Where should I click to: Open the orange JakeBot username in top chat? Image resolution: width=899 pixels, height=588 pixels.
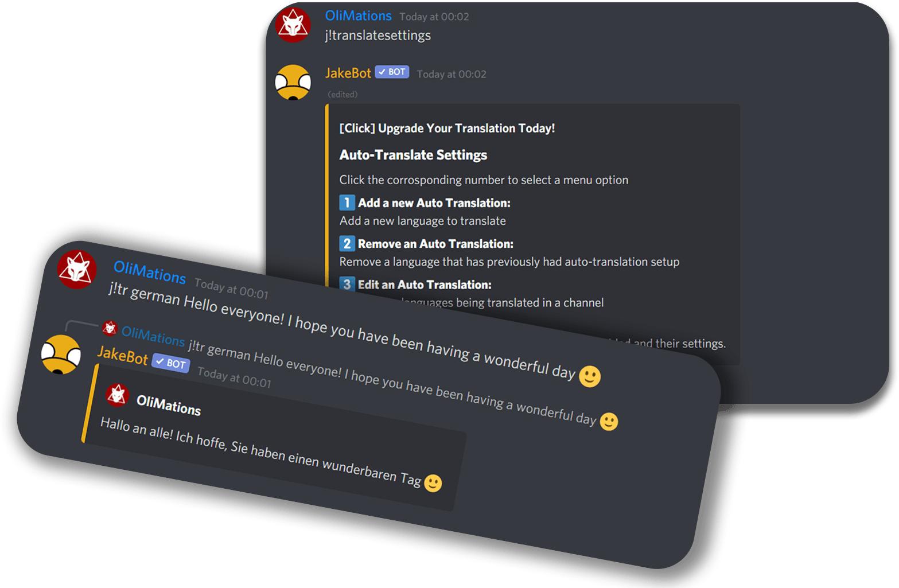348,73
